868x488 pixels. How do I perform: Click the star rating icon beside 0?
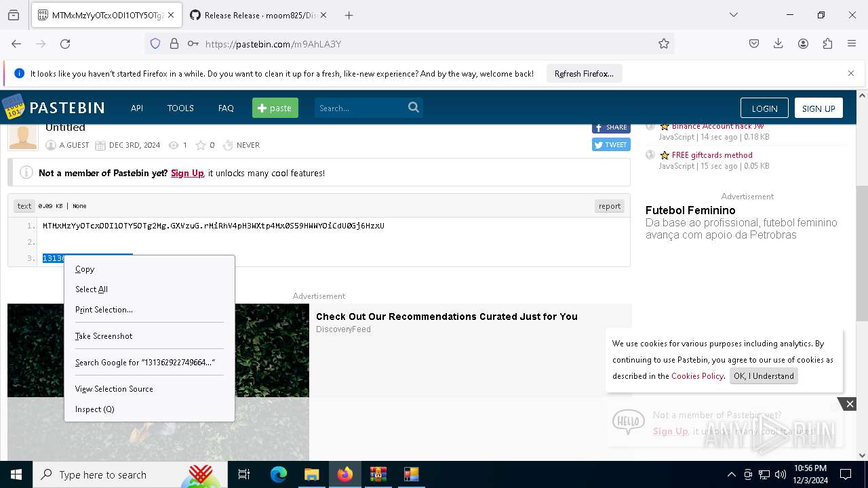(201, 145)
